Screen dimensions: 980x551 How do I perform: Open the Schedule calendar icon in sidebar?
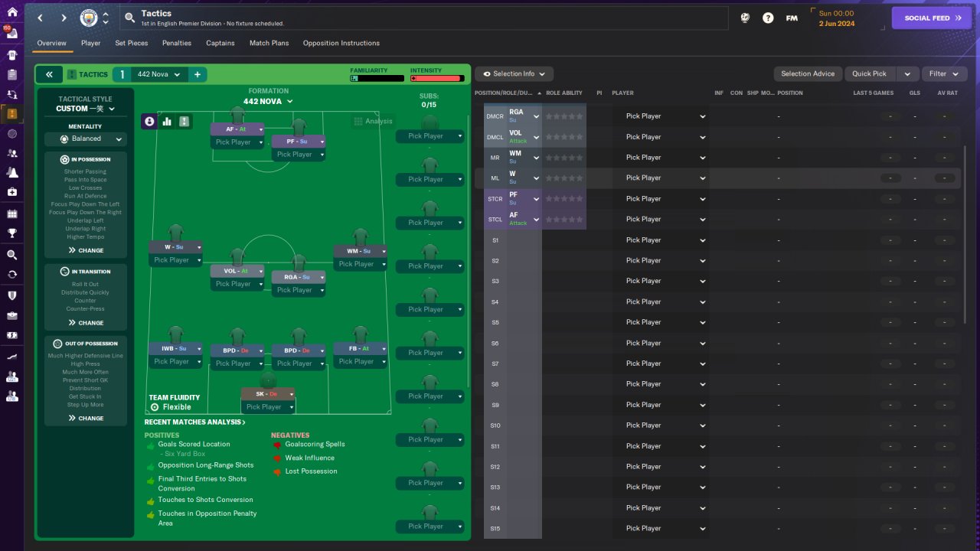(11, 214)
